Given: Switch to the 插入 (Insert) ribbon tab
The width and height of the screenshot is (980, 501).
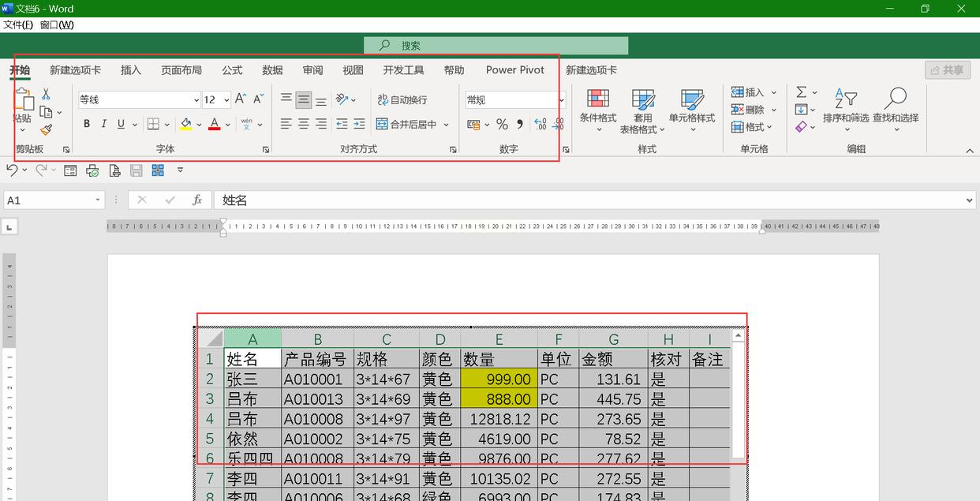Looking at the screenshot, I should pos(131,70).
